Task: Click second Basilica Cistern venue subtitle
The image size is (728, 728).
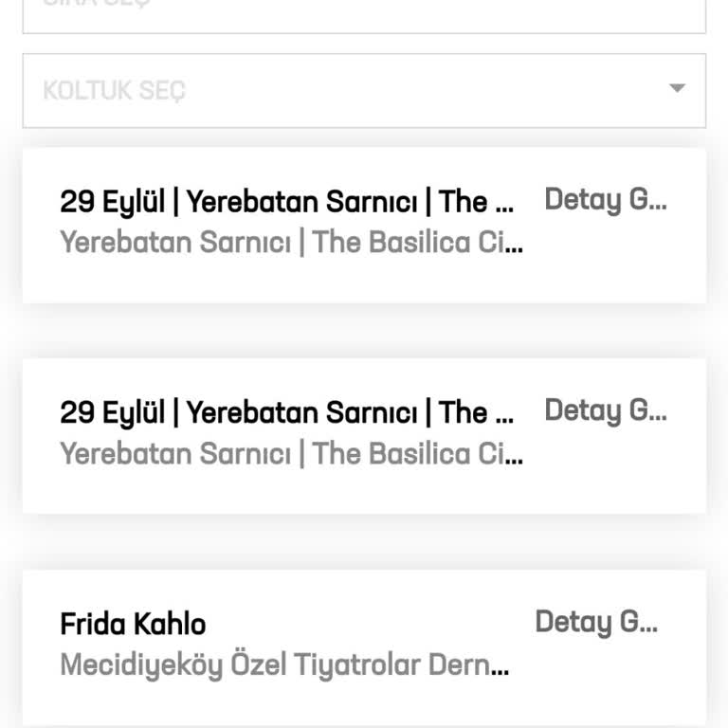Action: click(x=290, y=454)
